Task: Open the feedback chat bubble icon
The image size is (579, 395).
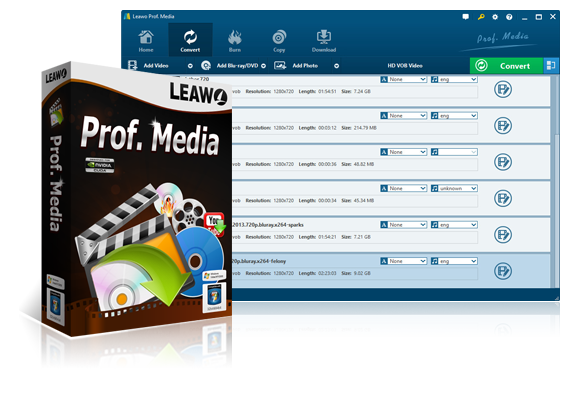Action: [x=466, y=17]
